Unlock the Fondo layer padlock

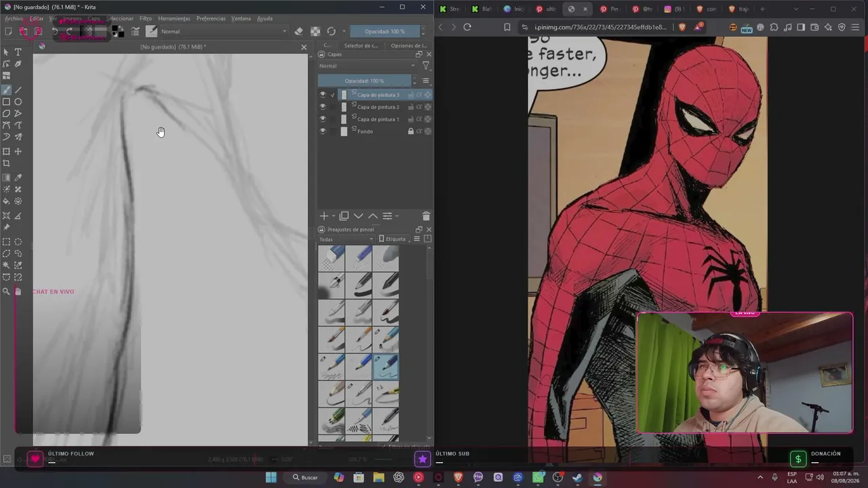click(411, 131)
